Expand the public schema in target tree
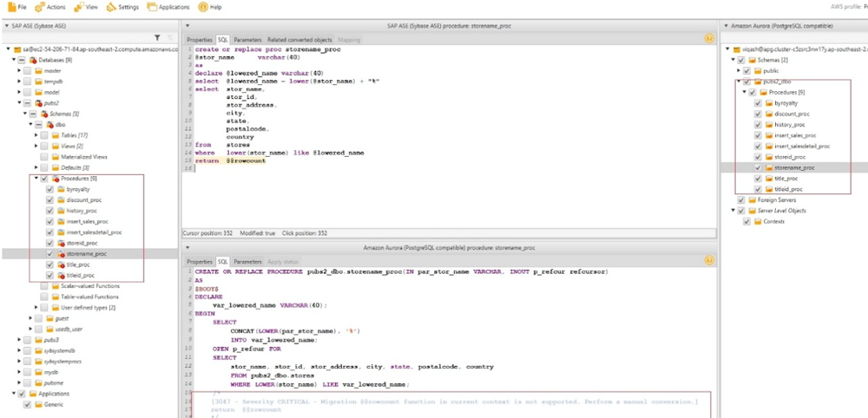 [x=737, y=71]
